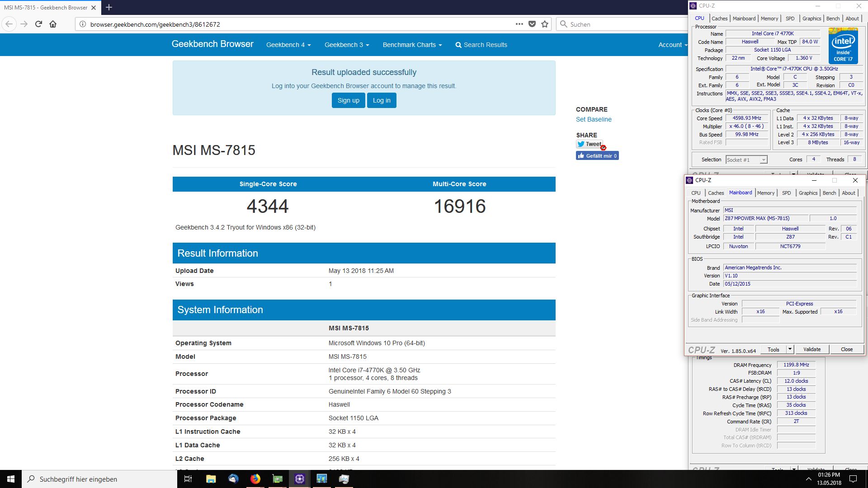Save page to Pocket
This screenshot has width=868, height=488.
[532, 24]
